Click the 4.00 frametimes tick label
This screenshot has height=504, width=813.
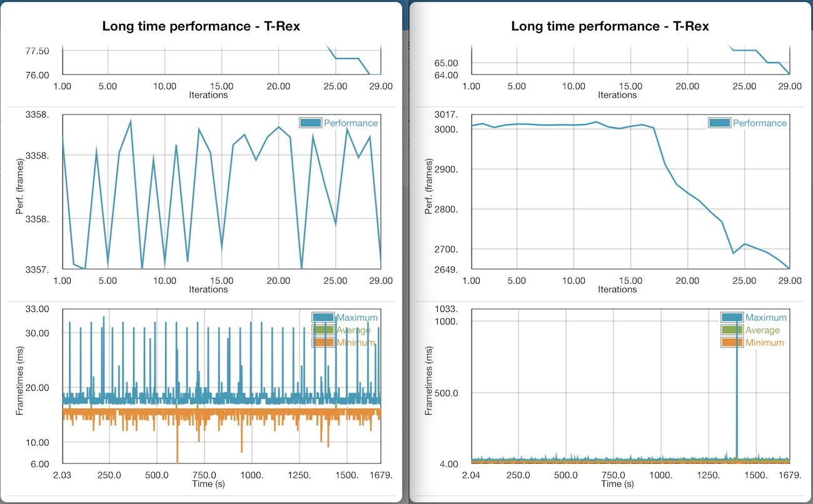449,464
